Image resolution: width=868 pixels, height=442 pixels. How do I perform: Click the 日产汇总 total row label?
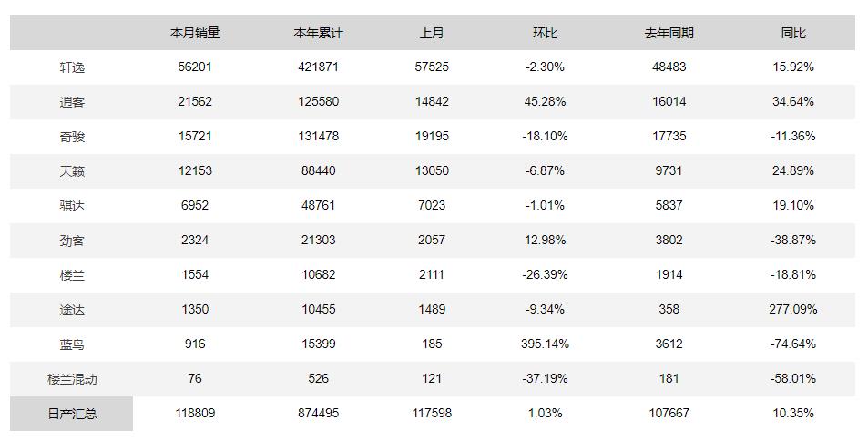[x=72, y=414]
